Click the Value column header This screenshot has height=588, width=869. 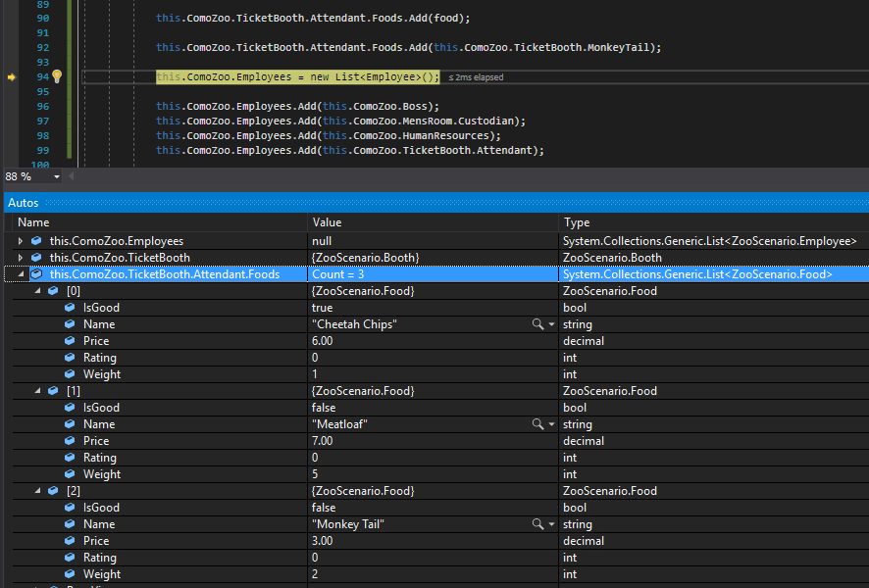328,222
